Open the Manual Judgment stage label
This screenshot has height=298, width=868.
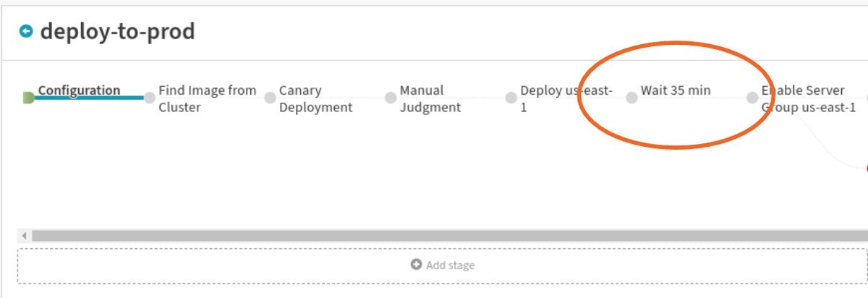(x=430, y=99)
